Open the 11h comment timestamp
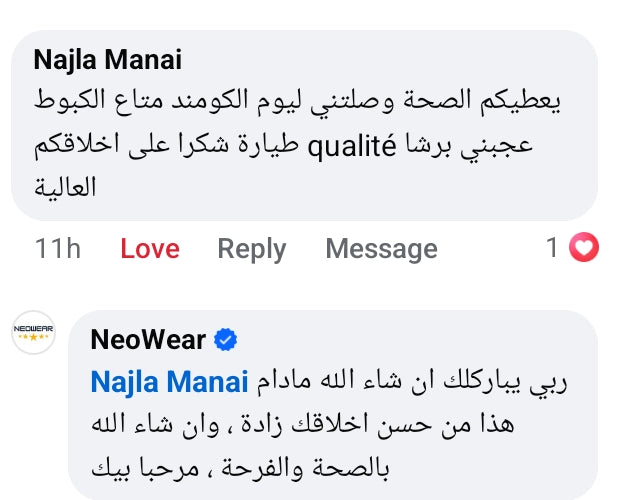Image resolution: width=621 pixels, height=500 pixels. click(x=58, y=249)
